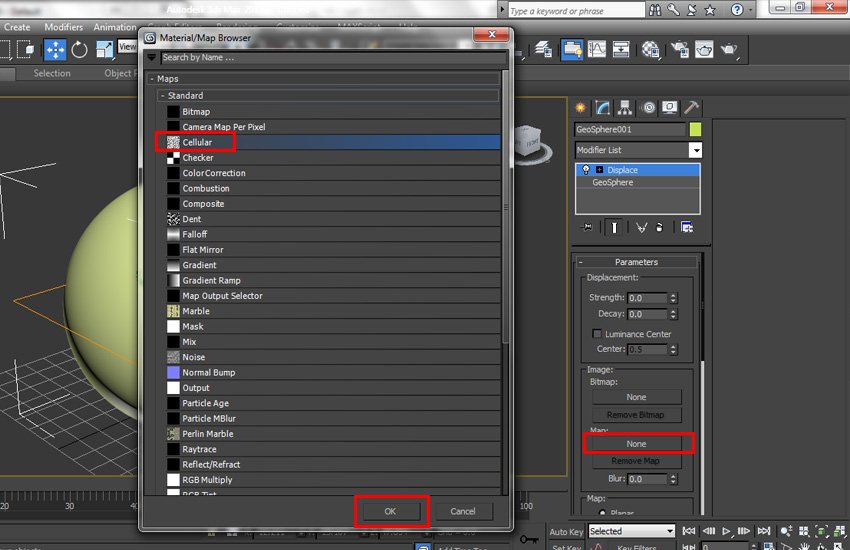Viewport: 850px width, 550px height.
Task: Click the Search by Name field
Action: [330, 58]
